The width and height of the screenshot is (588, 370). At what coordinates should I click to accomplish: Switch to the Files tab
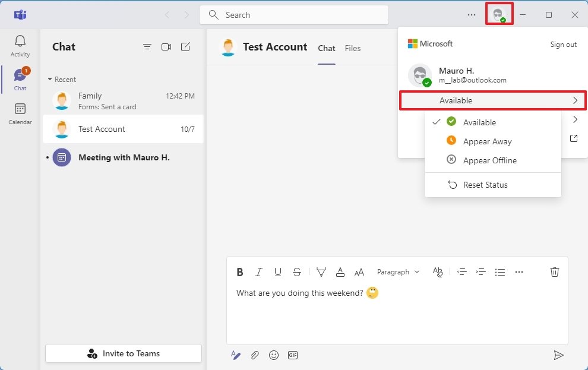coord(352,48)
